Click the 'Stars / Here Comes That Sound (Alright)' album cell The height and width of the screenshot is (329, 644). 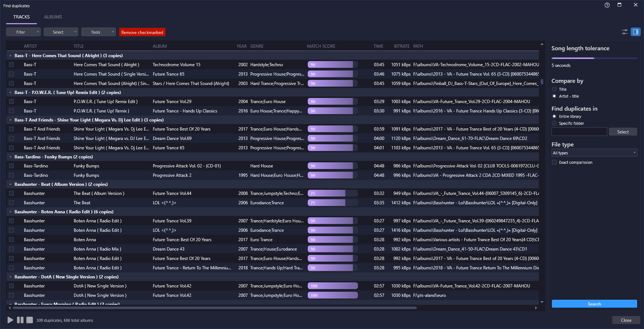point(191,84)
